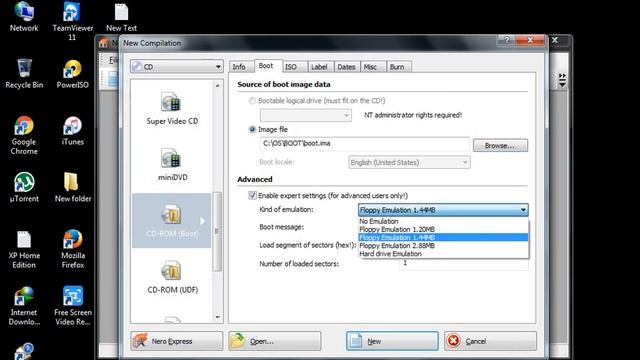The height and width of the screenshot is (360, 640).
Task: Choose Floppy Emulation 1.20MB option
Action: [443, 229]
